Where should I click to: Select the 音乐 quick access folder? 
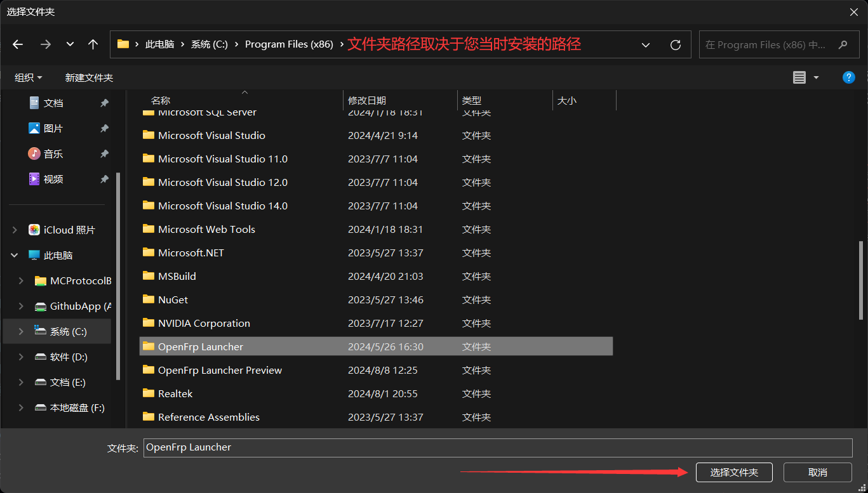pyautogui.click(x=53, y=154)
